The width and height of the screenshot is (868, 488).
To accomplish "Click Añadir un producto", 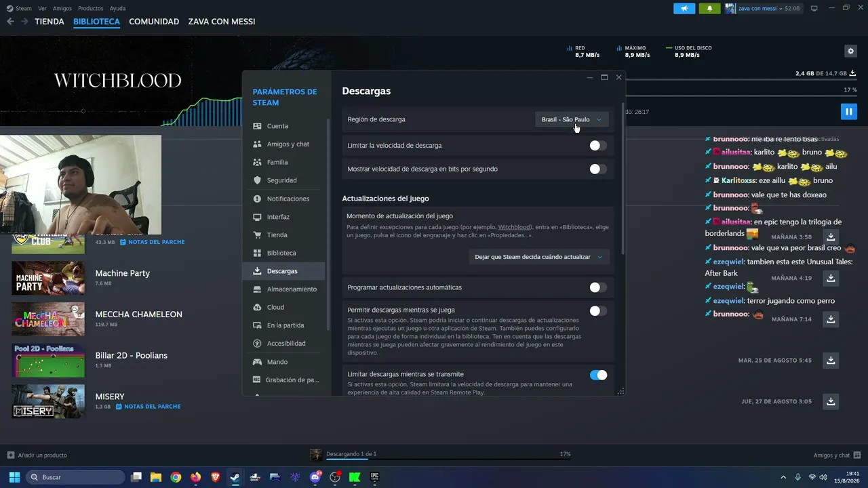I will (x=37, y=455).
